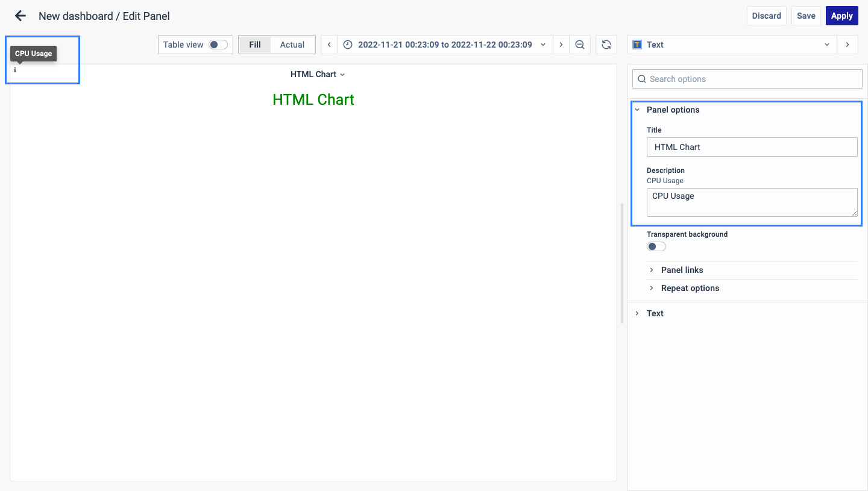Click the clock icon in time picker
Screen dimensions: 868x491
[x=348, y=45]
